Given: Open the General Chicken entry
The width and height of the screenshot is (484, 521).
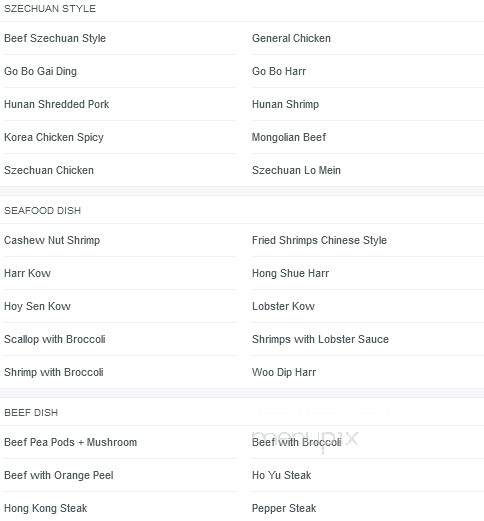Looking at the screenshot, I should pos(291,38).
